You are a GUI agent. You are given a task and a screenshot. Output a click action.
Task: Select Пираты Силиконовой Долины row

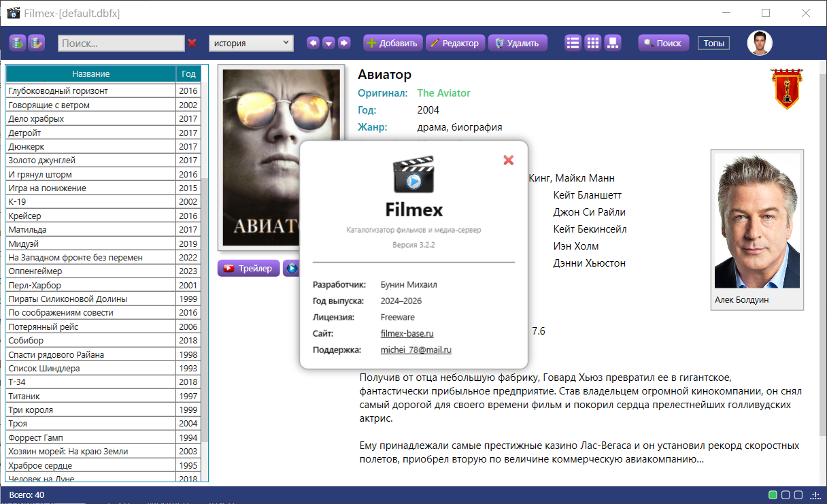[103, 299]
